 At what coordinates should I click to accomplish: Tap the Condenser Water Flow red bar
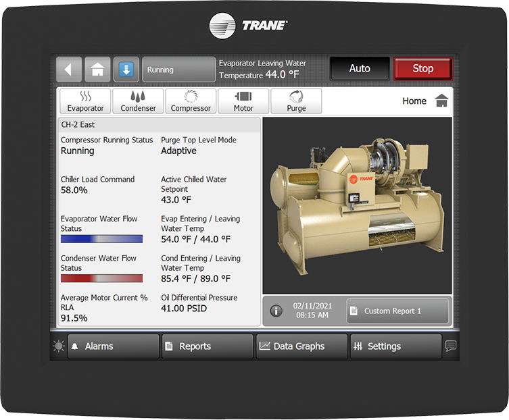[101, 278]
